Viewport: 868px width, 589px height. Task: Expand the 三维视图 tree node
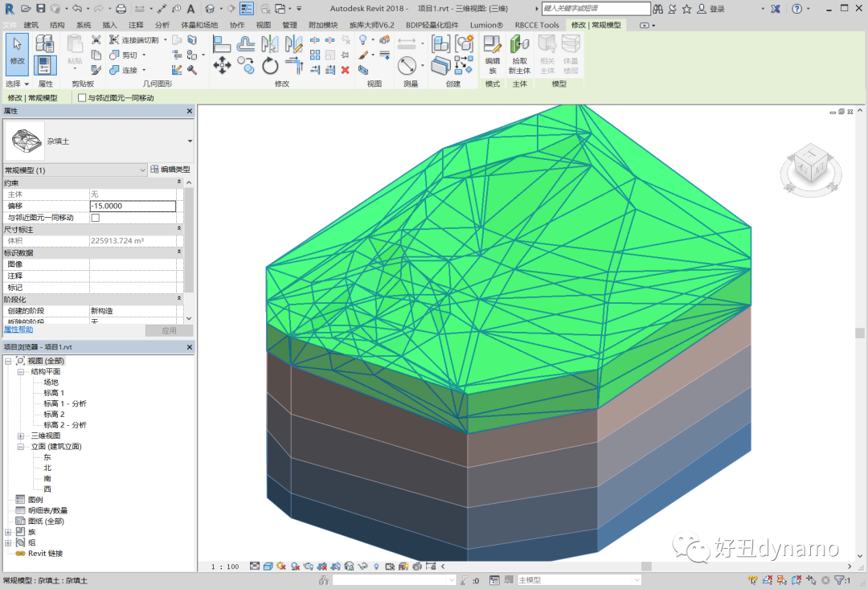pos(21,436)
